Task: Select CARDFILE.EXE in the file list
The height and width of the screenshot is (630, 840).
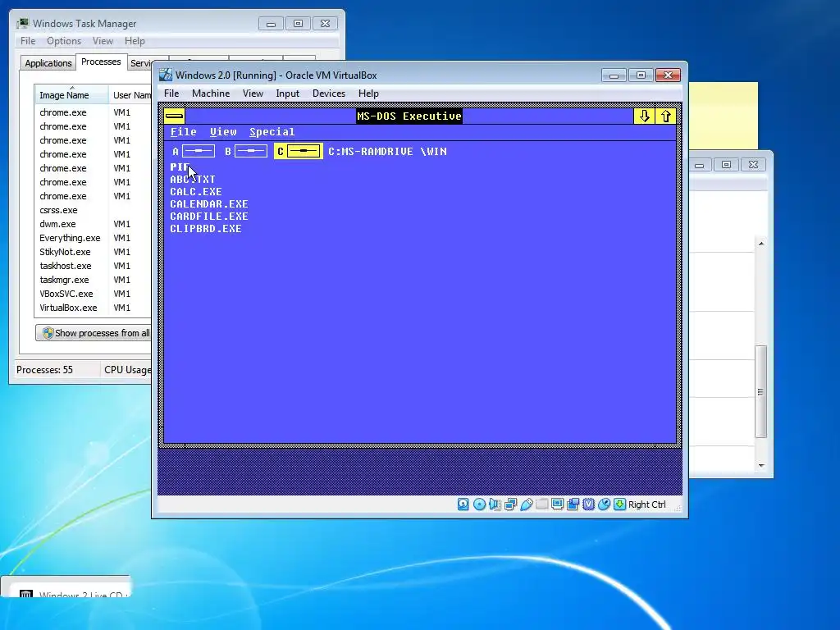Action: 209,216
